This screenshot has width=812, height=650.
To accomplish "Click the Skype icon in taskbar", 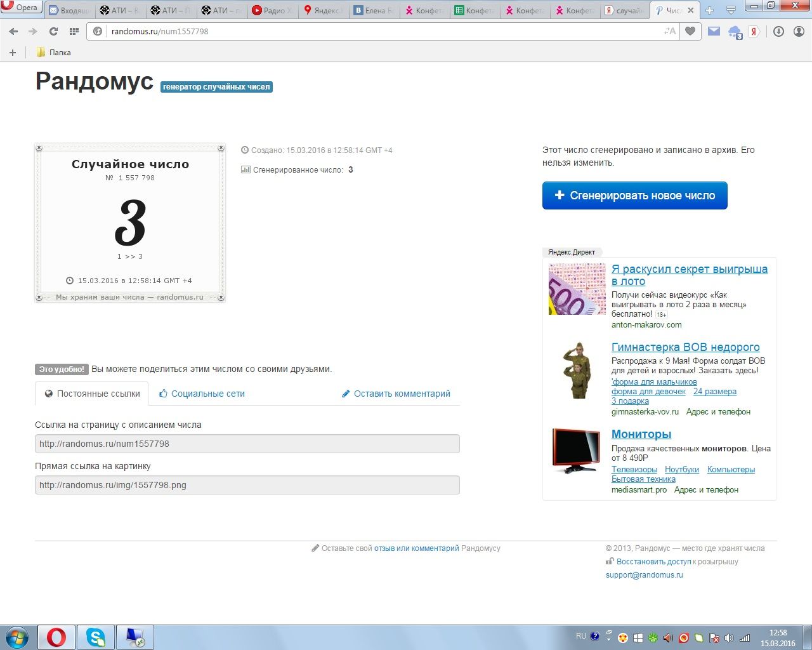I will 96,637.
